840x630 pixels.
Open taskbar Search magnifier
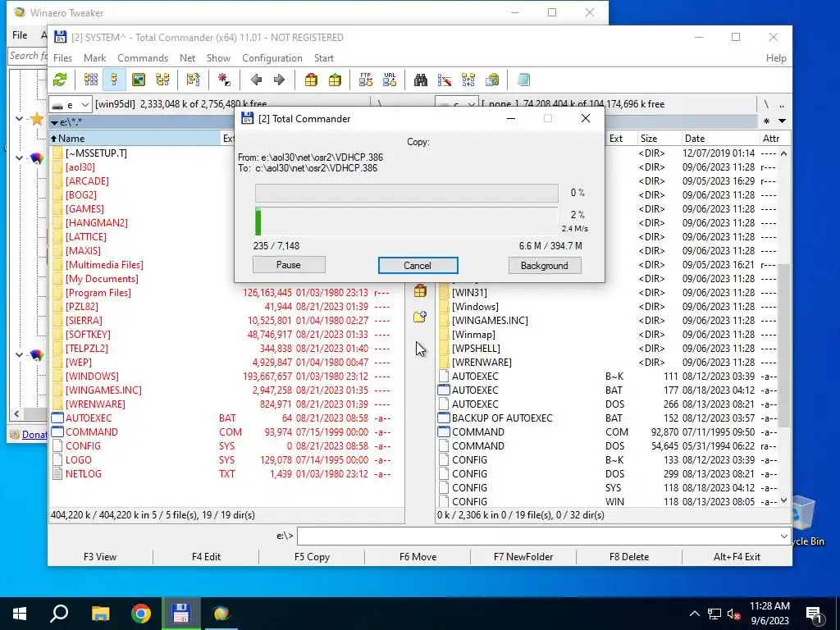(59, 614)
